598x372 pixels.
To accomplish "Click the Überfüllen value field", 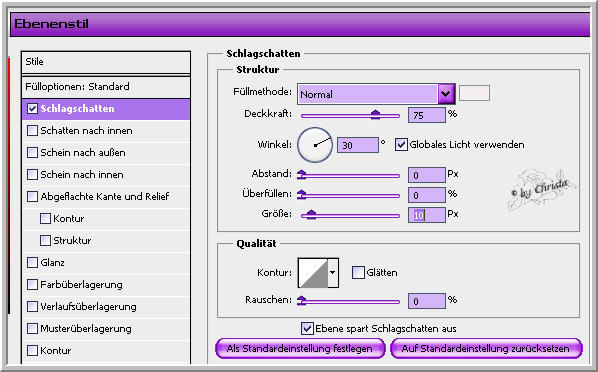I will (427, 195).
